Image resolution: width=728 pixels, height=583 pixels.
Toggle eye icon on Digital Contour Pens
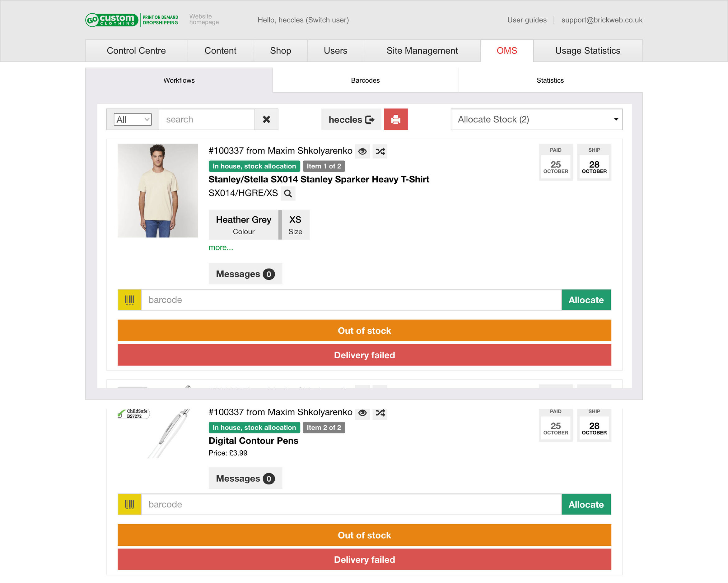tap(362, 413)
